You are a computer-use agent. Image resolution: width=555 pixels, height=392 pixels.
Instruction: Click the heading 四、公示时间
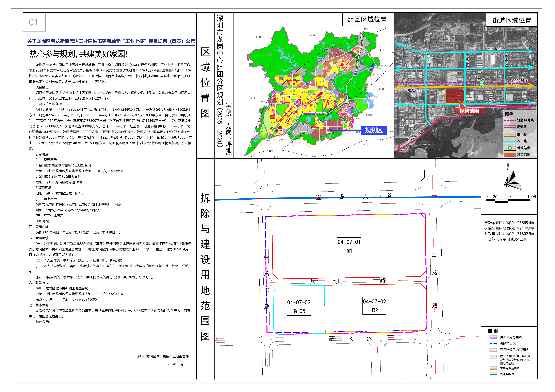(x=39, y=227)
